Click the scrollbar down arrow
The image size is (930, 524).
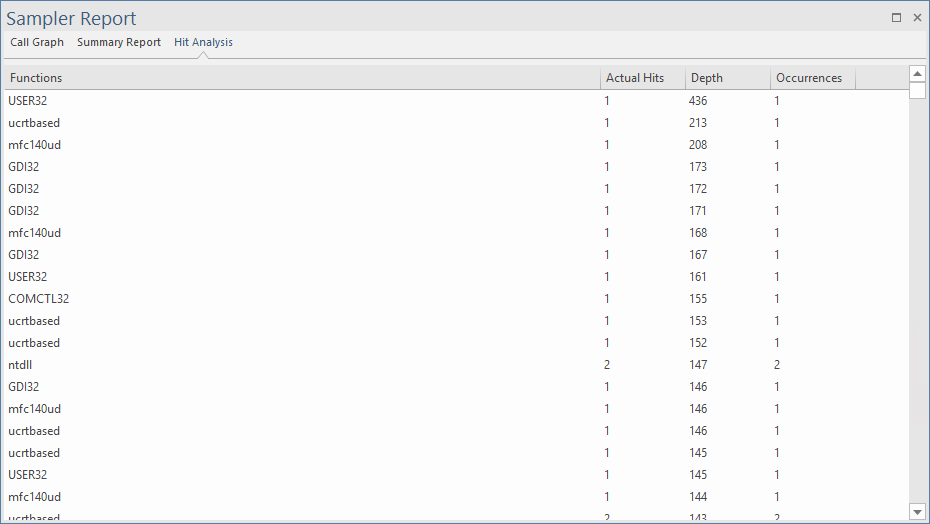coord(917,511)
